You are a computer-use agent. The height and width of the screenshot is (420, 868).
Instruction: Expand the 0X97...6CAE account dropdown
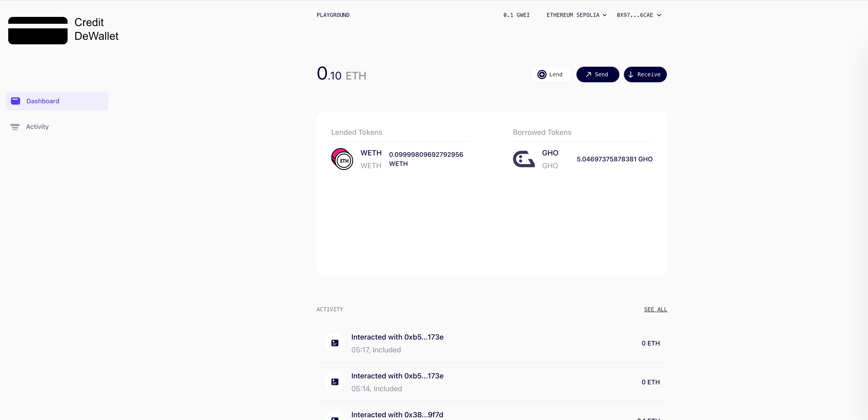coord(639,15)
